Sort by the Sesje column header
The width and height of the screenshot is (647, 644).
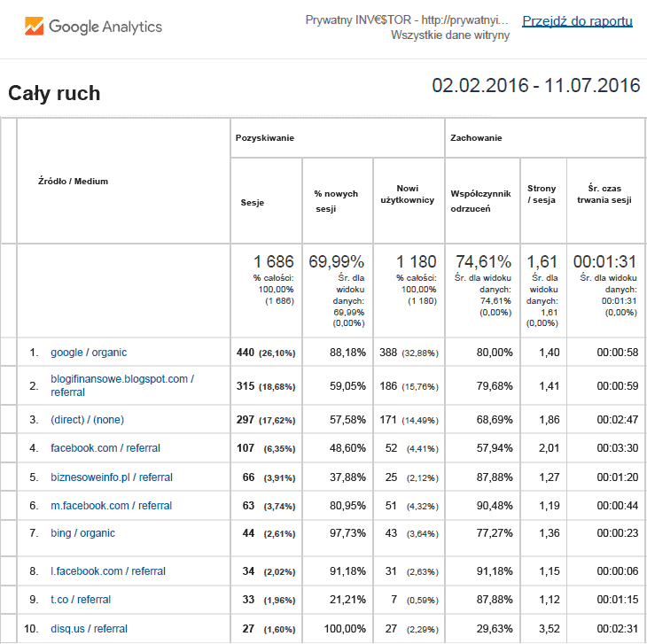[253, 203]
